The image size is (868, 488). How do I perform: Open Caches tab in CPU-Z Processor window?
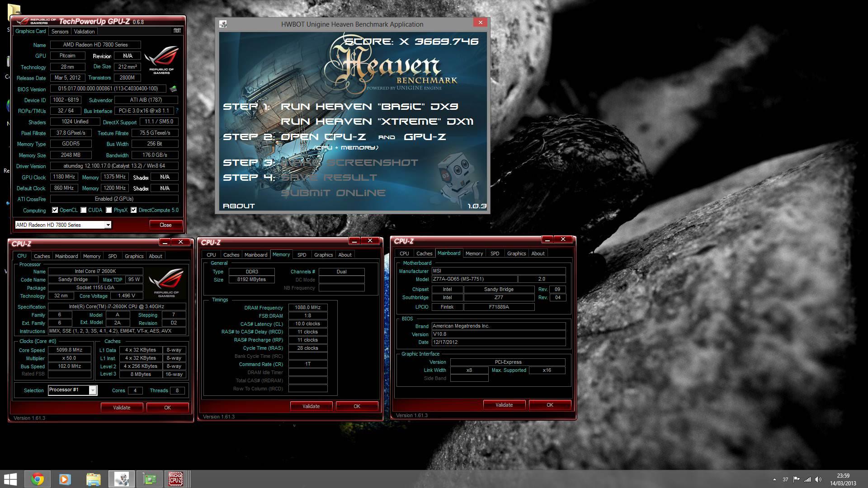point(42,256)
